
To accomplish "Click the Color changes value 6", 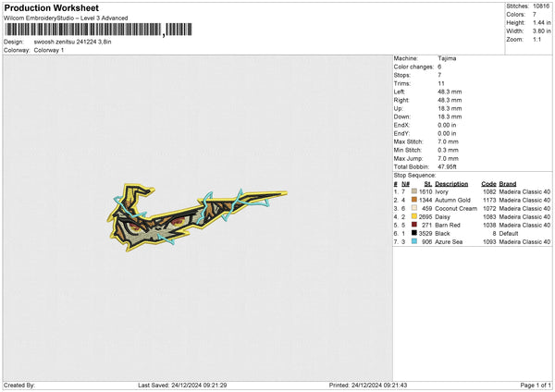I will [x=439, y=67].
